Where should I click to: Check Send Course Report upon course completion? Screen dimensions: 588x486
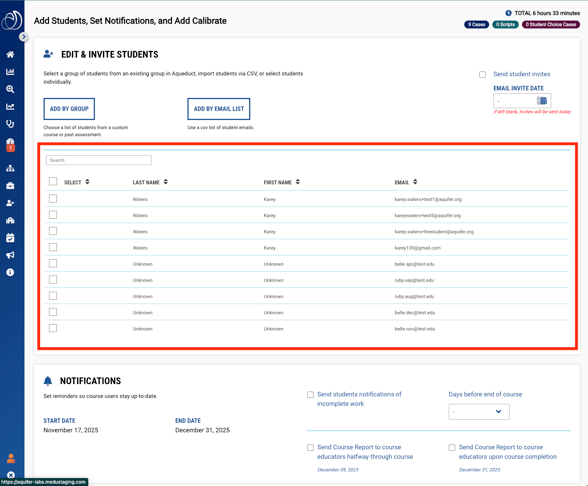(452, 447)
